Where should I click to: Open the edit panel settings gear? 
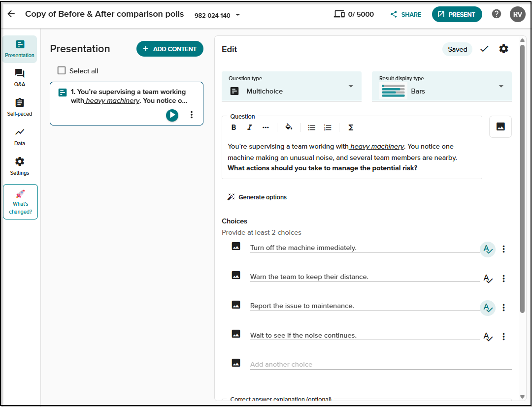[503, 49]
